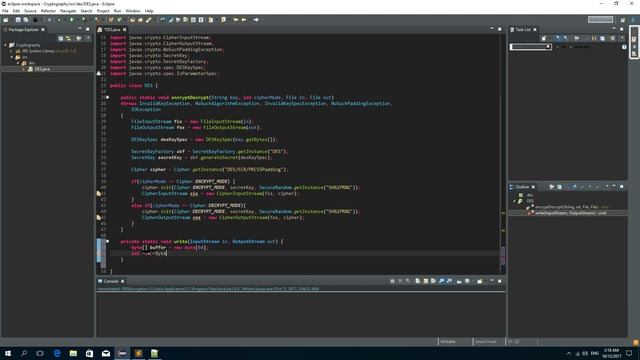Open Package Explorer view menu arrow

pos(88,38)
